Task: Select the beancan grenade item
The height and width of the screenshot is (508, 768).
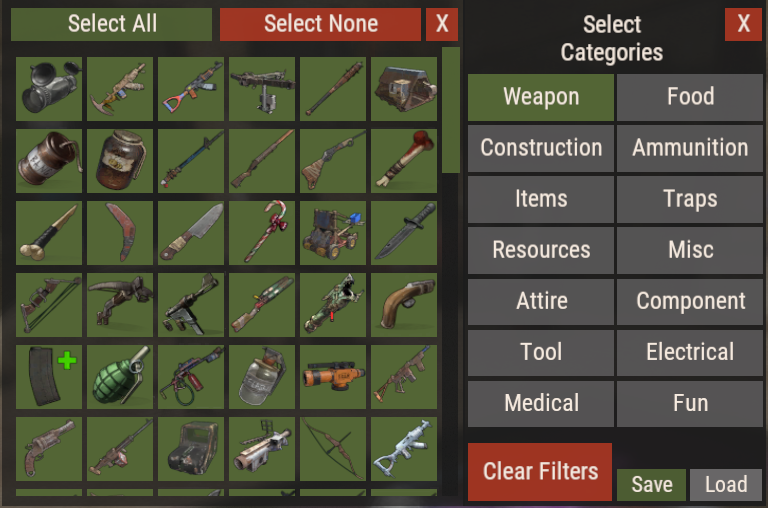Action: (x=49, y=161)
